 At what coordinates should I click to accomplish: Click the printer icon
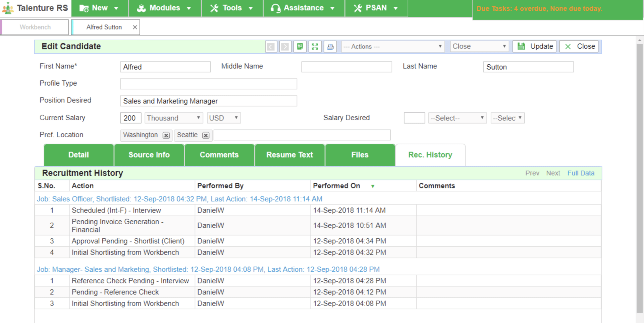click(330, 47)
